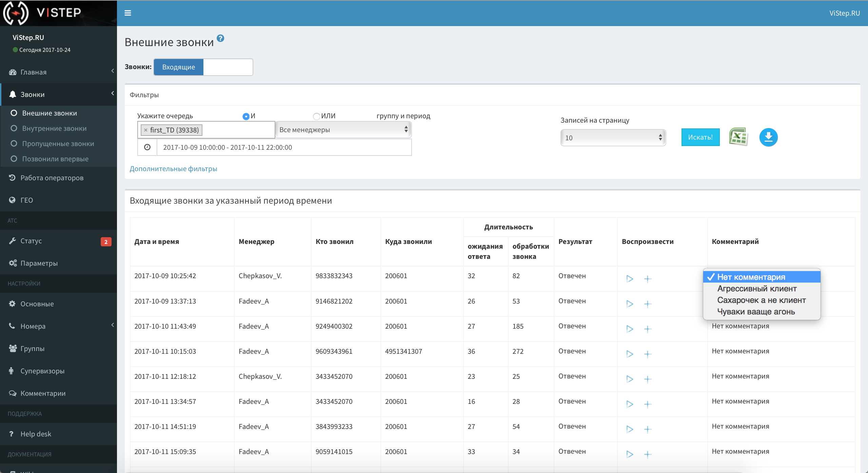Open Работа операторов section
Viewport: 868px width, 473px height.
point(52,177)
